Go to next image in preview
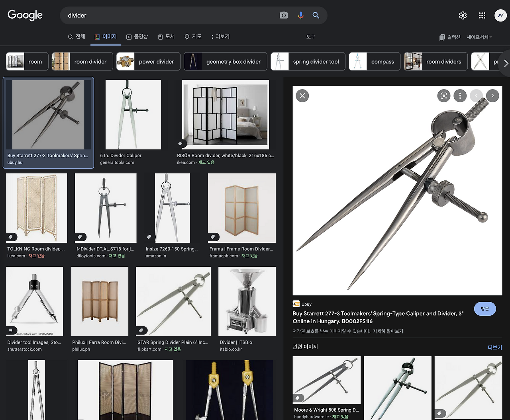510x420 pixels. pos(492,96)
